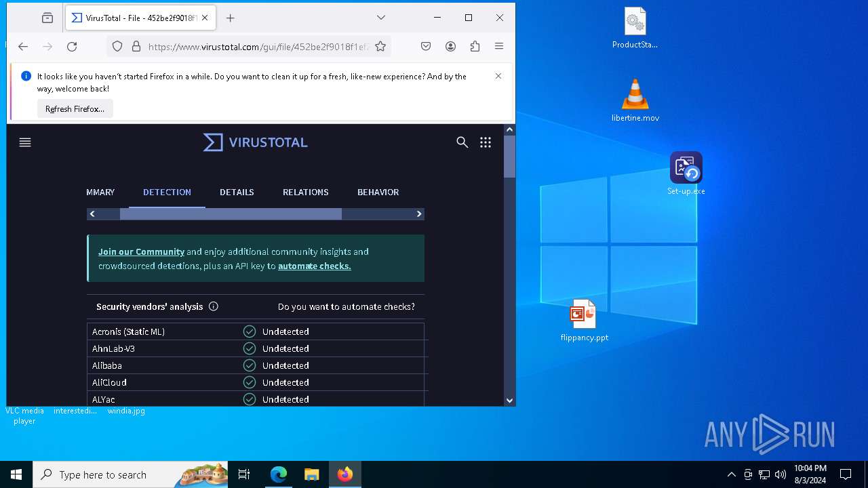Click left arrow of horizontal tab scrollbar

point(92,214)
